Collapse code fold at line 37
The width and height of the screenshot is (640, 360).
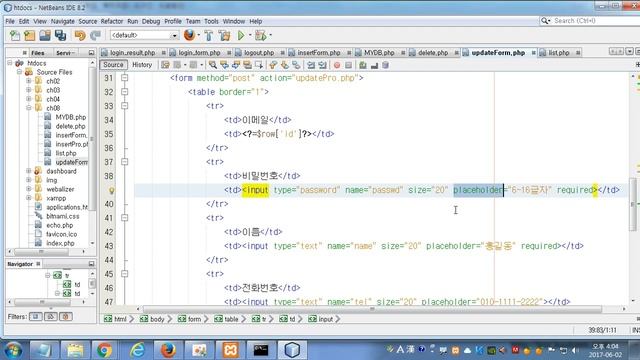[124, 162]
